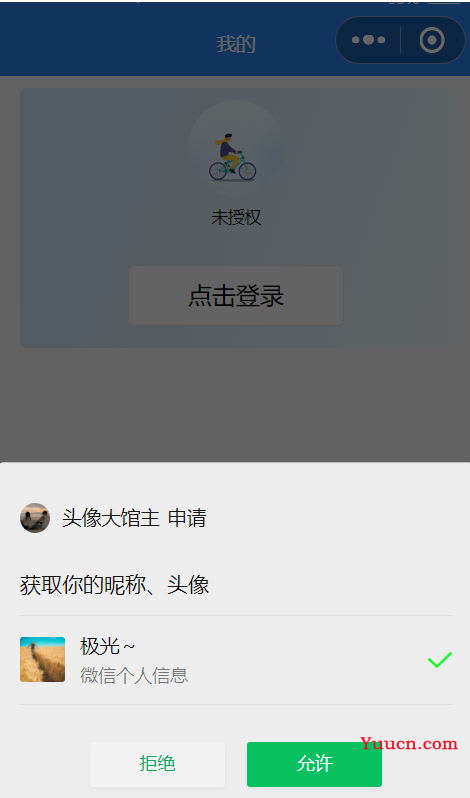Click the green 允许 button
470x798 pixels.
(314, 764)
